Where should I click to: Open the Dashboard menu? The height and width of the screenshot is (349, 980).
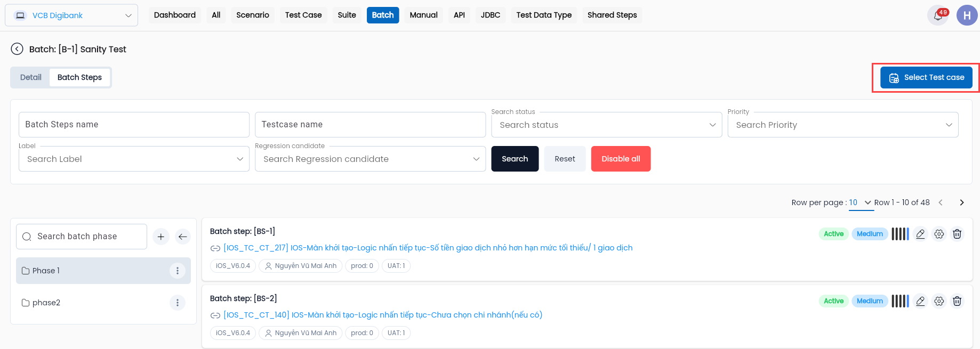pos(175,15)
